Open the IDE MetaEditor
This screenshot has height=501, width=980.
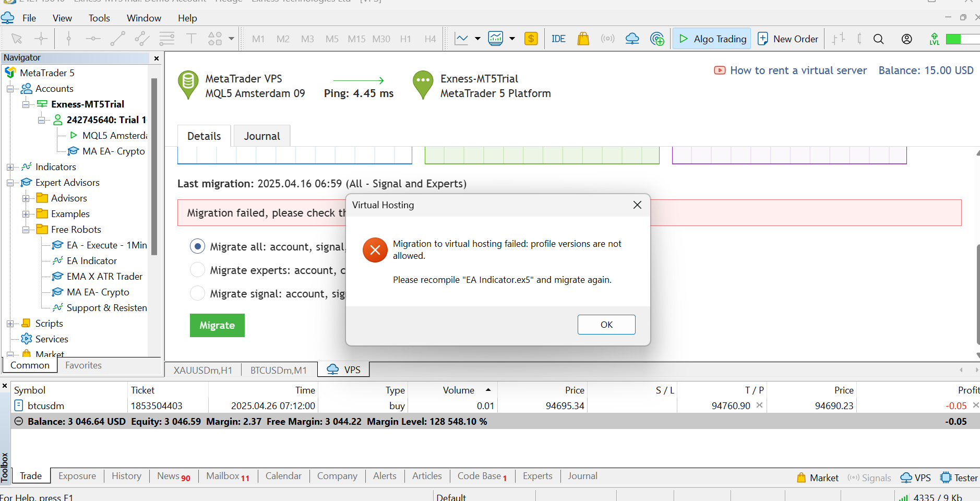pos(558,39)
